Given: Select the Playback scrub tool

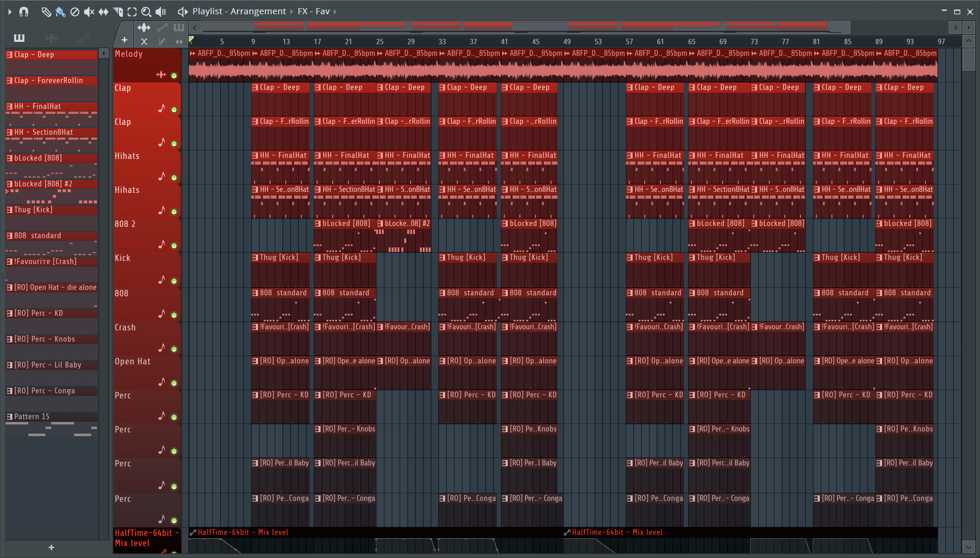Looking at the screenshot, I should (x=161, y=12).
